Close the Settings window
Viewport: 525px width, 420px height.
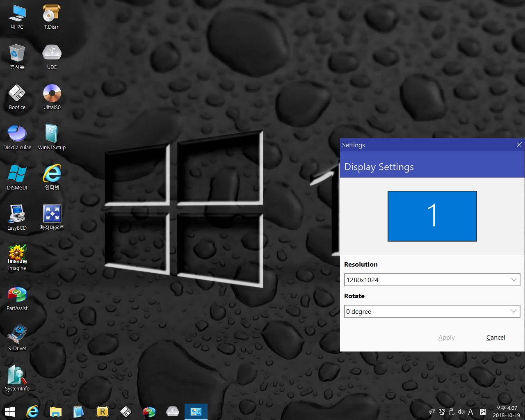519,145
